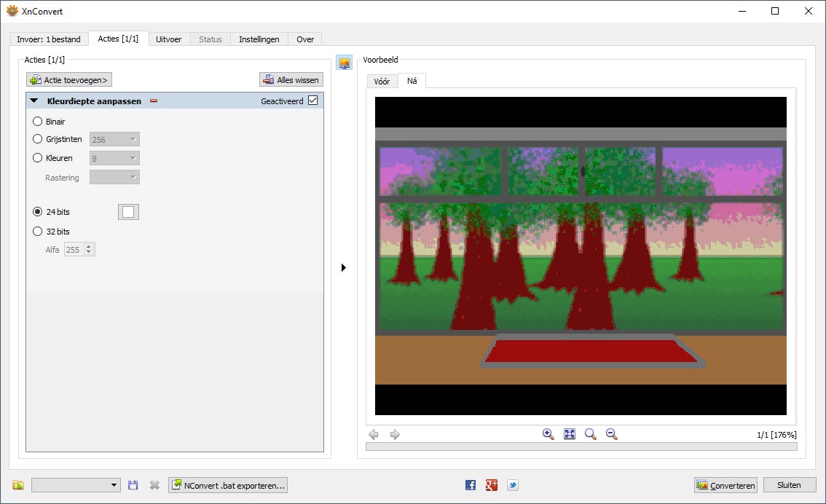
Task: Delete the script preset X icon
Action: (154, 485)
